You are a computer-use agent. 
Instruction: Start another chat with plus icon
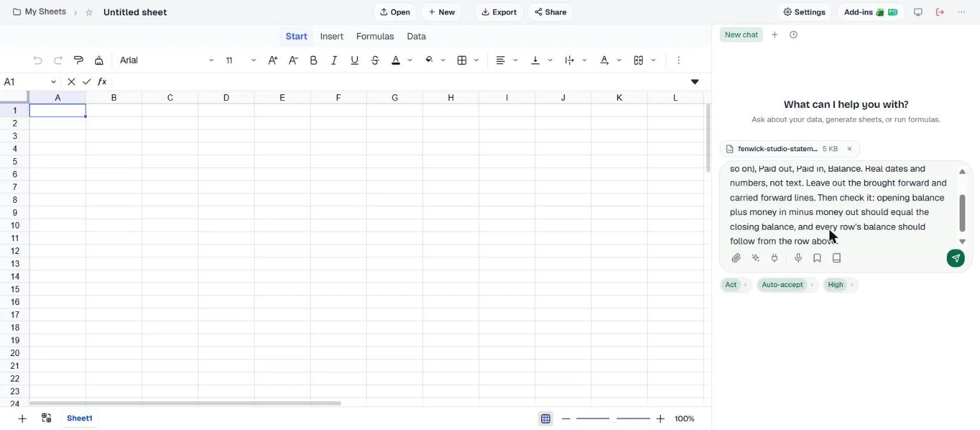[x=775, y=35]
